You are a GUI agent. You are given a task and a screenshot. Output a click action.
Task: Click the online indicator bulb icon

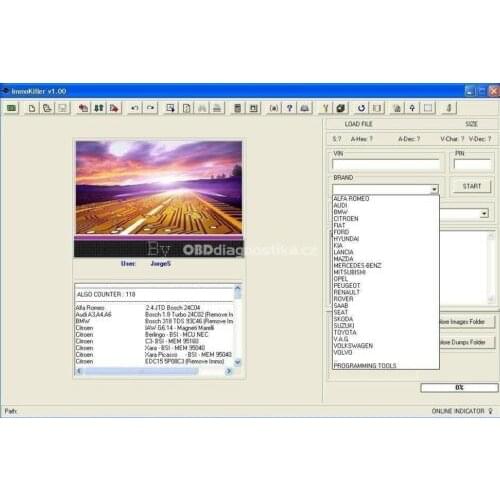(490, 411)
